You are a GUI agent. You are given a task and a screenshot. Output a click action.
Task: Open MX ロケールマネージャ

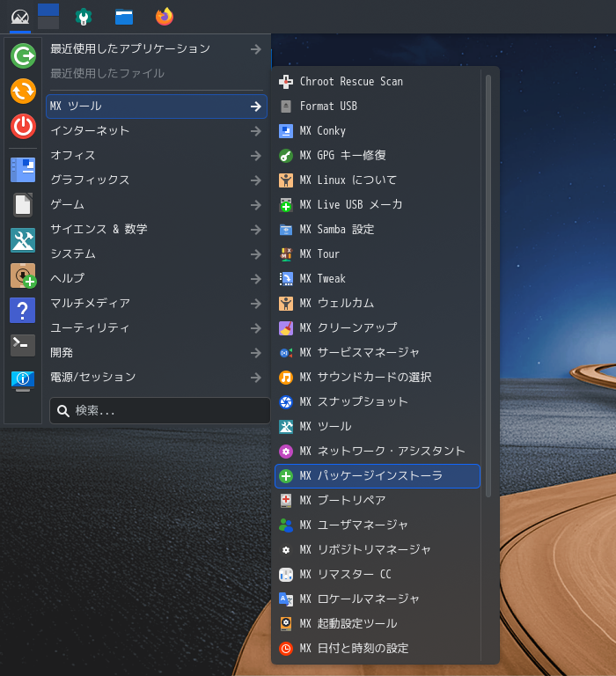pos(378,599)
